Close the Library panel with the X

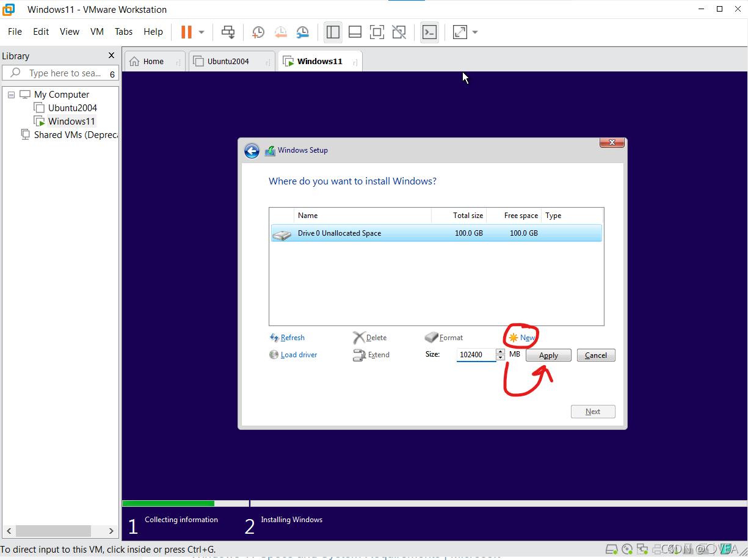tap(111, 56)
